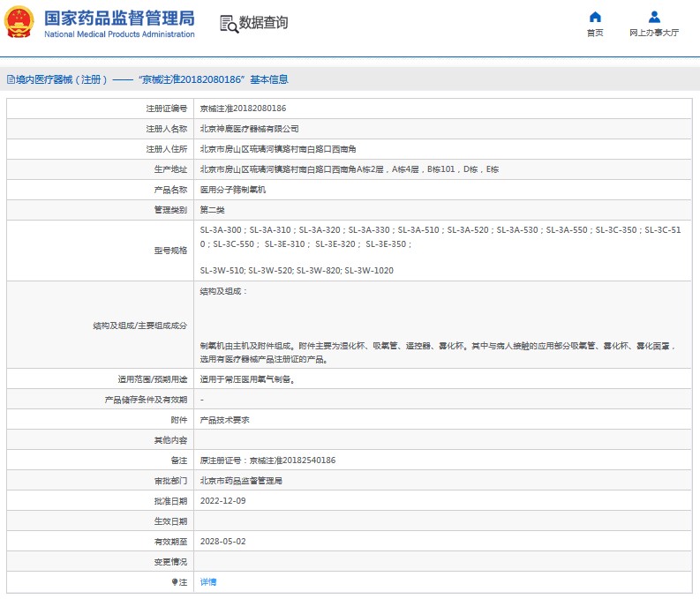Click the 第二类 management category value
Viewport: 700px width, 599px height.
point(213,210)
